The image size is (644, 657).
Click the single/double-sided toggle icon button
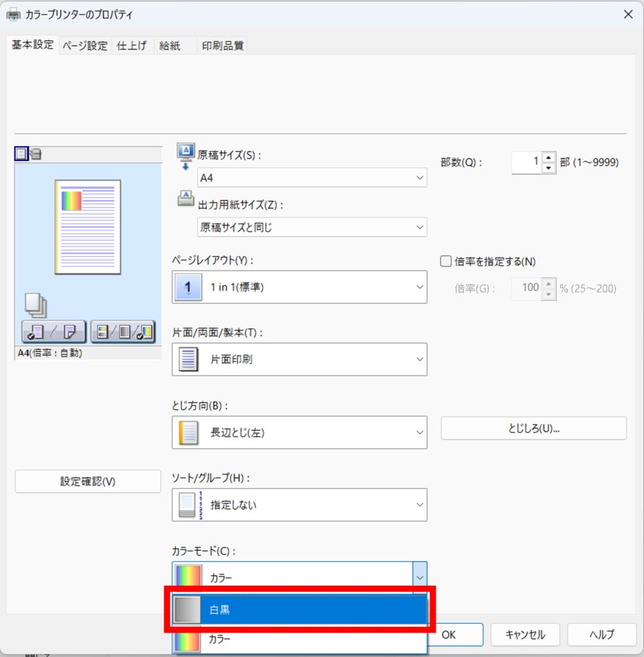click(55, 332)
